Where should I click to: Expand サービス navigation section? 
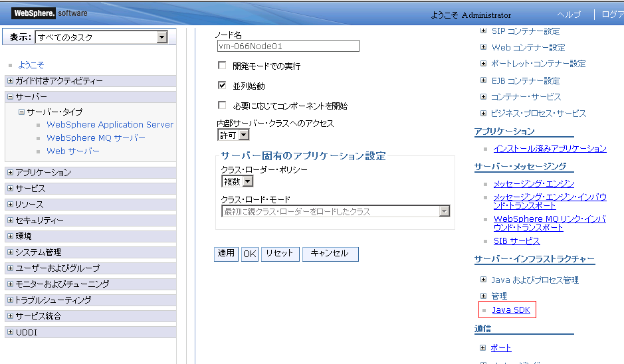11,189
